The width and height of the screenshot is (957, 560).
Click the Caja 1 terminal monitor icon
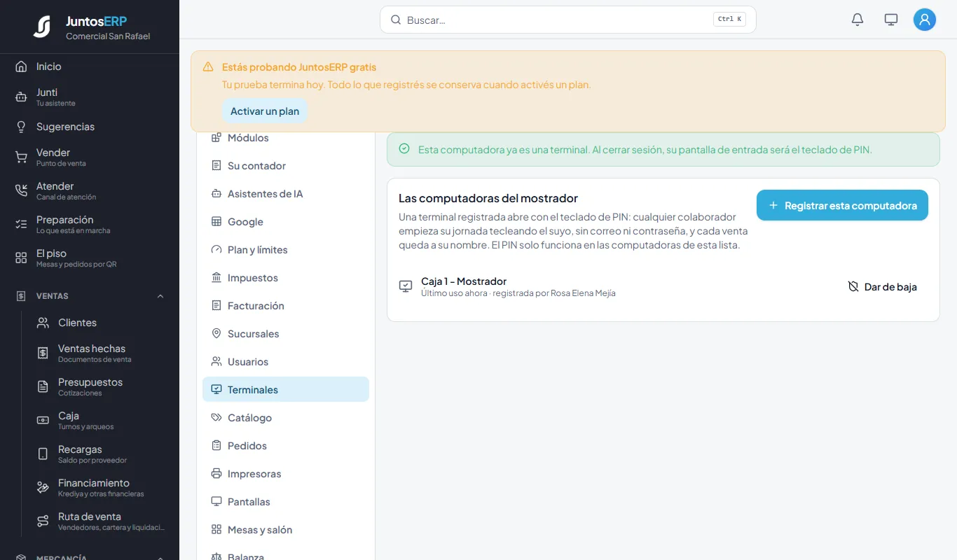pyautogui.click(x=406, y=286)
